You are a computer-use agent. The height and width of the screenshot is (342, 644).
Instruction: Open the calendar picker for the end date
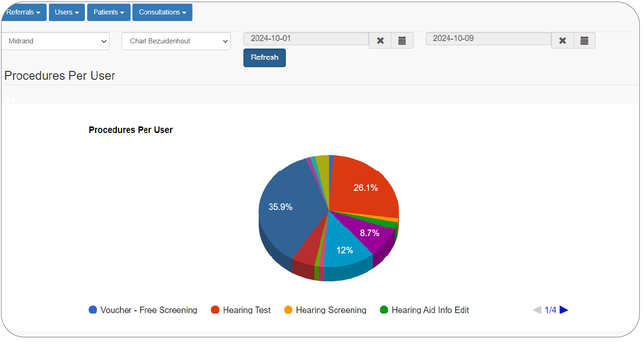(x=584, y=40)
